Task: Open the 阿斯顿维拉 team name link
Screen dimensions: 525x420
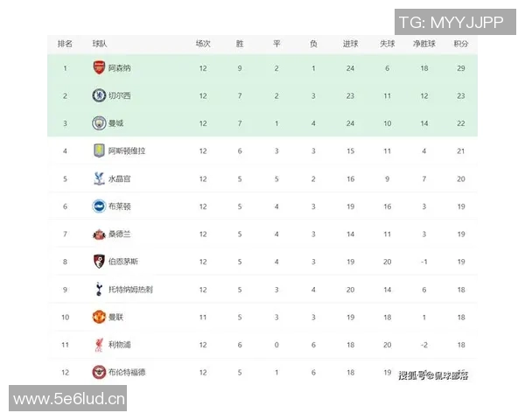Action: click(128, 151)
